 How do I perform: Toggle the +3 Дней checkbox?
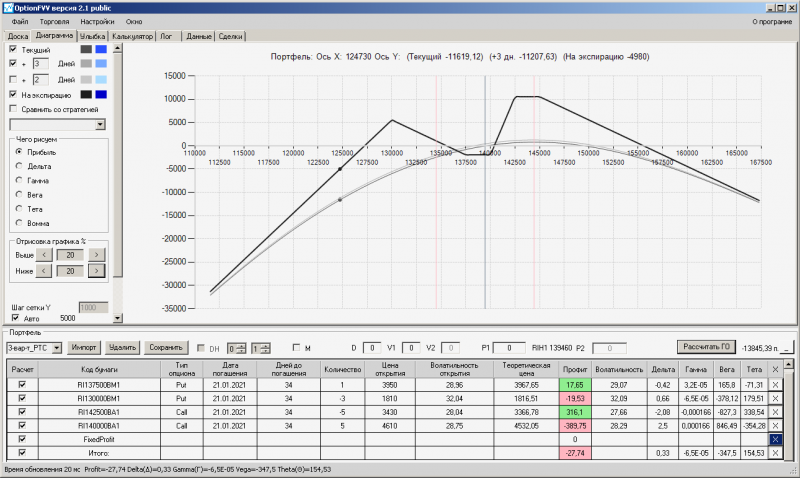13,63
